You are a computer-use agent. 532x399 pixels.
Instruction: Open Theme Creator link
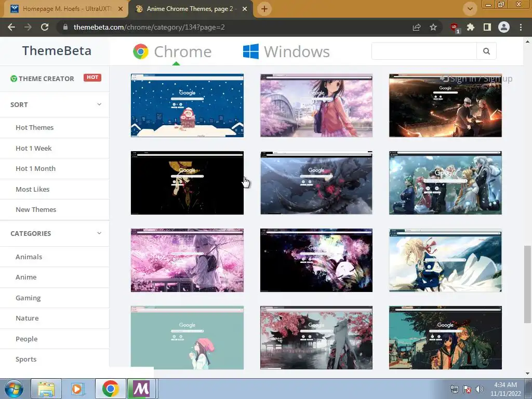(42, 79)
